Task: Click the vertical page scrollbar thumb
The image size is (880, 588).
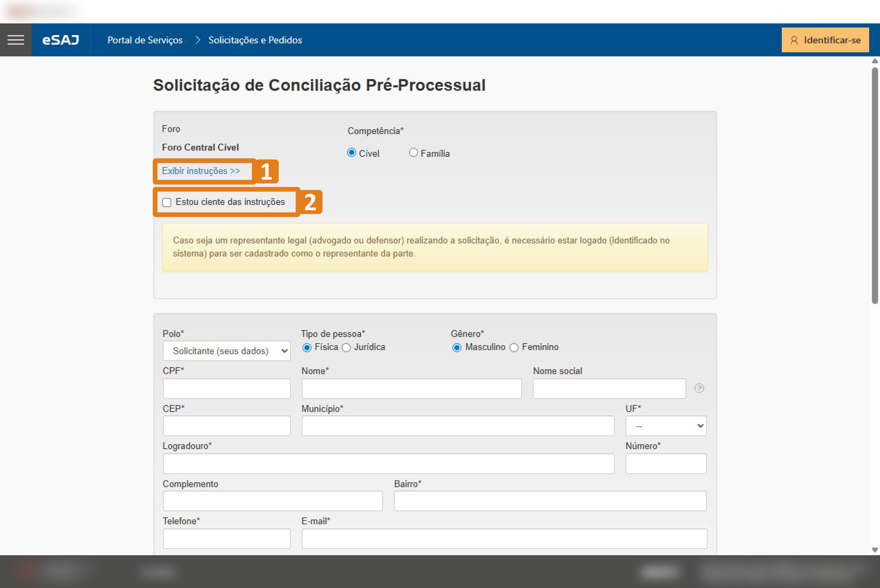Action: [875, 186]
